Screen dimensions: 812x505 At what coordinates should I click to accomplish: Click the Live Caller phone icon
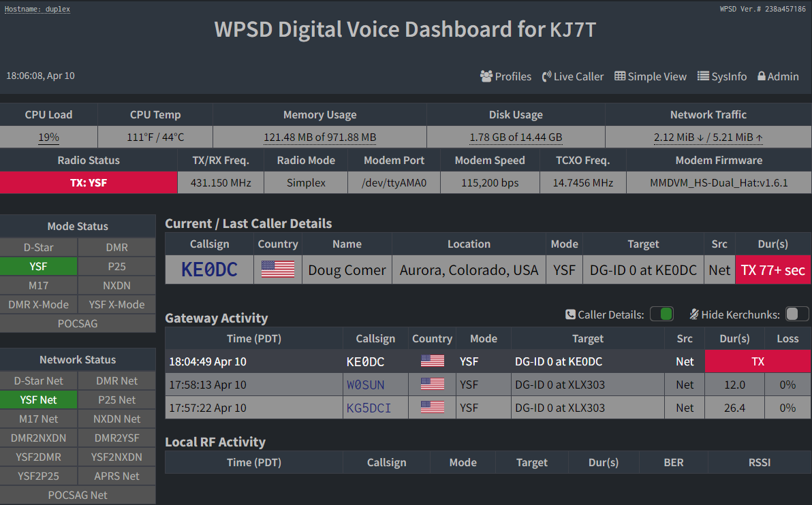coord(546,76)
